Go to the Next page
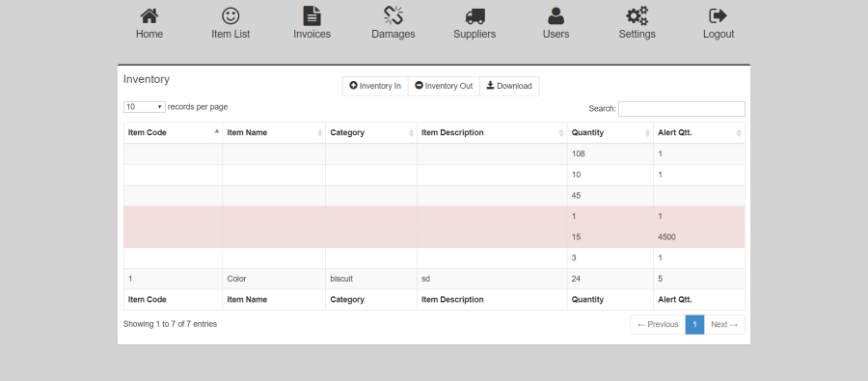This screenshot has width=868, height=381. click(724, 324)
